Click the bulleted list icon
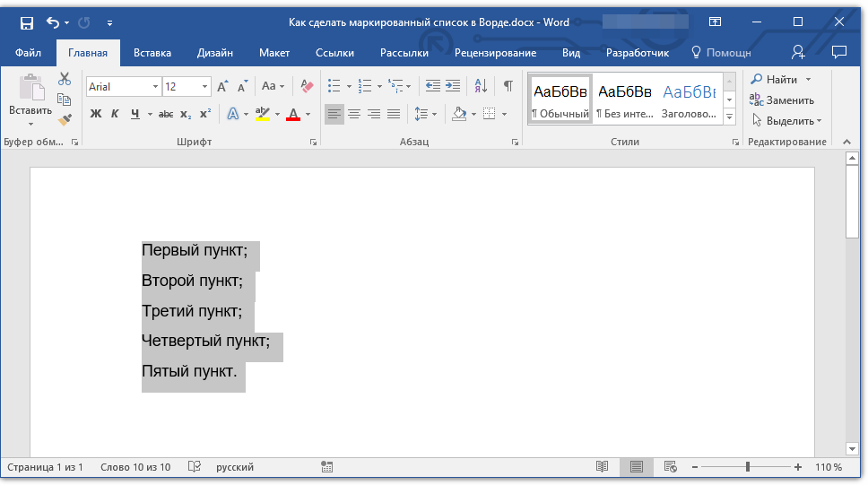868x485 pixels. pos(334,86)
